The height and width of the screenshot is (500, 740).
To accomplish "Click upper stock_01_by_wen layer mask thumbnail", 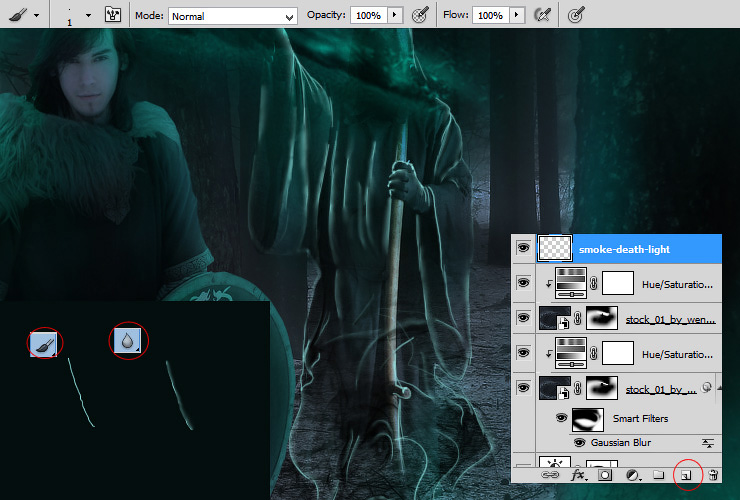I will [x=602, y=318].
